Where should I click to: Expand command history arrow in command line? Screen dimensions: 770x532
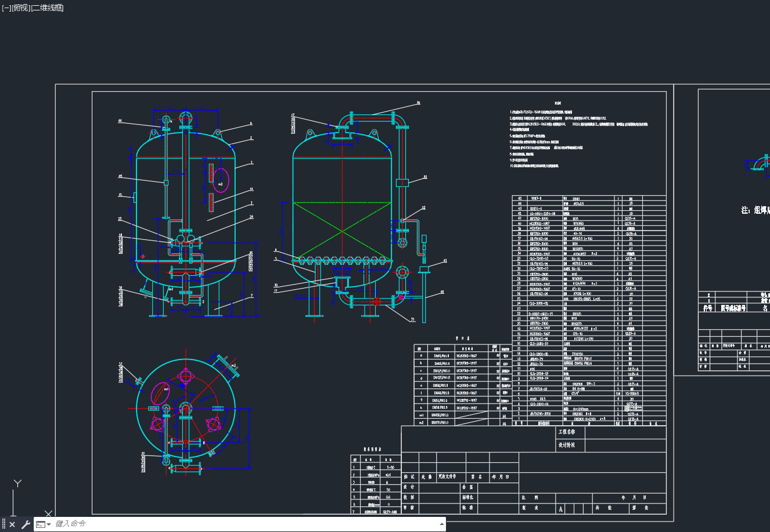pyautogui.click(x=441, y=524)
